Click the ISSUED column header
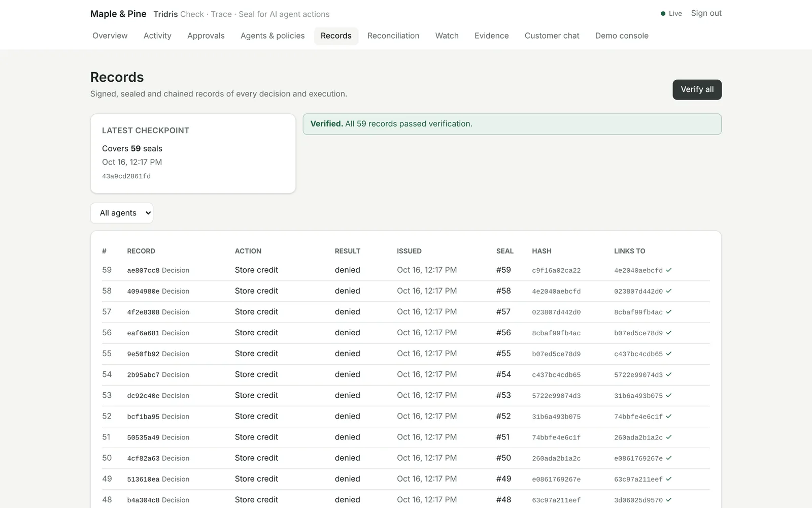 tap(409, 251)
